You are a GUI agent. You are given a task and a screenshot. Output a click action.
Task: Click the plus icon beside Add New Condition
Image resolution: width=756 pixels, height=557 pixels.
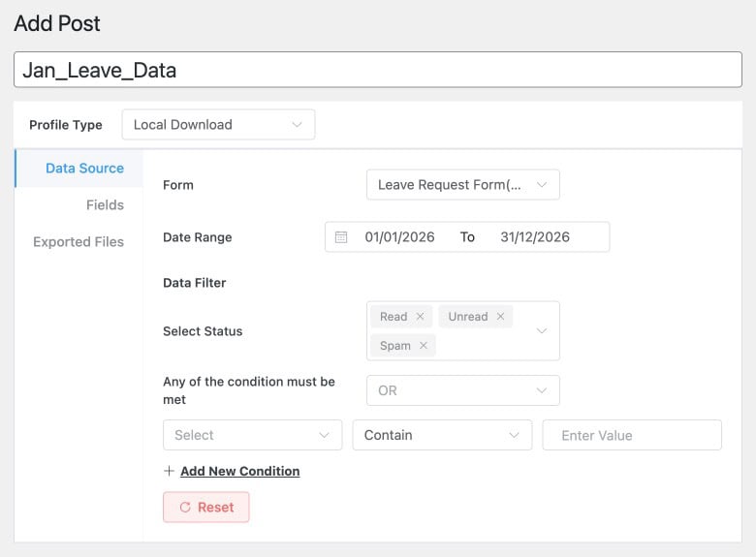point(169,471)
